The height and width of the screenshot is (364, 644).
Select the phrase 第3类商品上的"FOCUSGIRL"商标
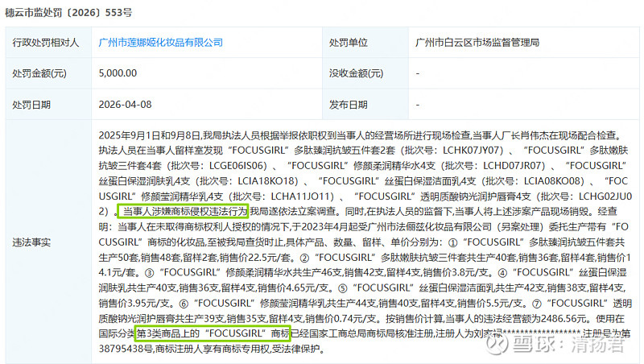213,333
